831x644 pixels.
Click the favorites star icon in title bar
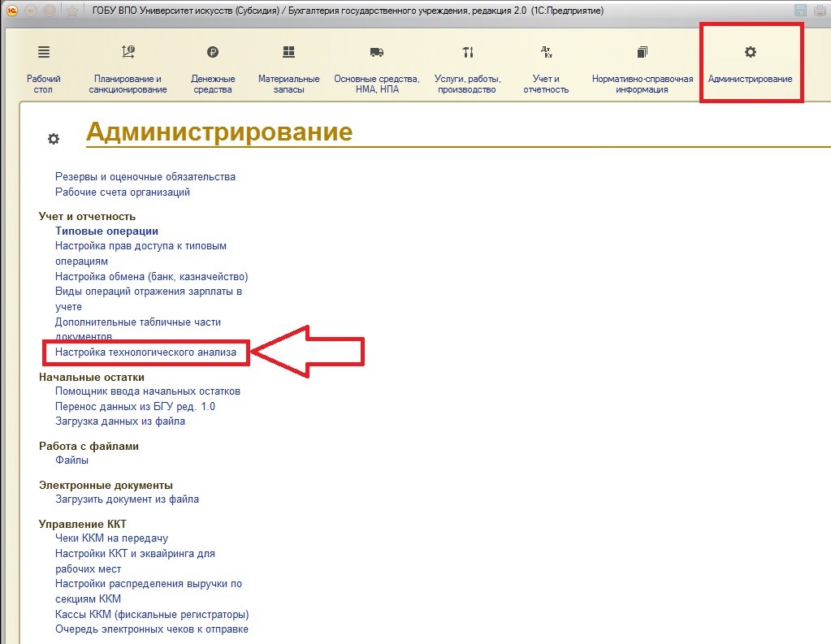(71, 10)
